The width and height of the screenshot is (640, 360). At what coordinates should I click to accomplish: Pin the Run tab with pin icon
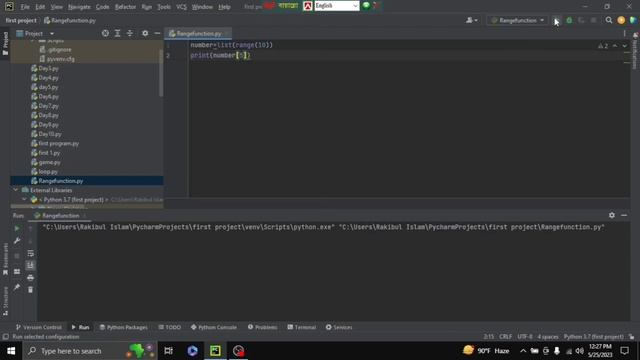tap(17, 287)
